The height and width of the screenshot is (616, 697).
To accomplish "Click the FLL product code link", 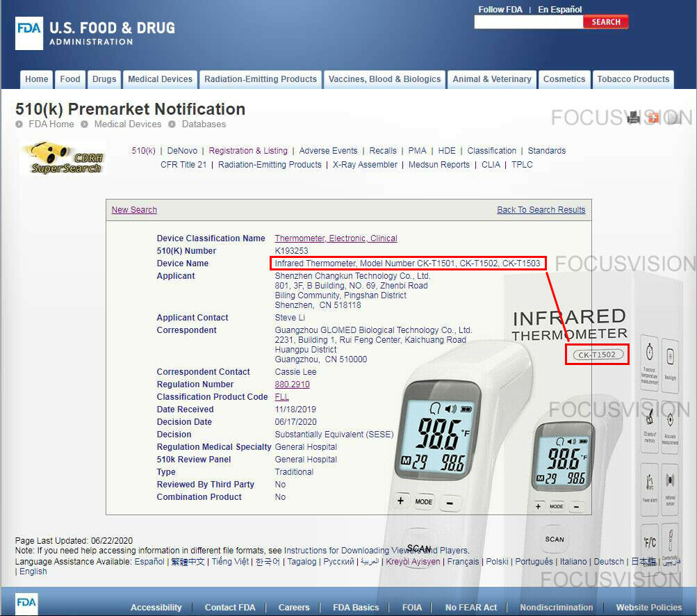I will (x=281, y=397).
